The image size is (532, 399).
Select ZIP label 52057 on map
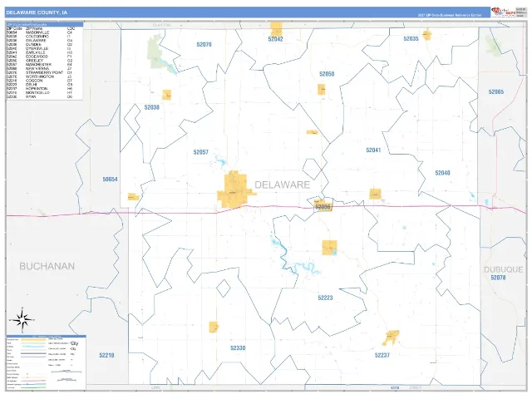point(201,152)
